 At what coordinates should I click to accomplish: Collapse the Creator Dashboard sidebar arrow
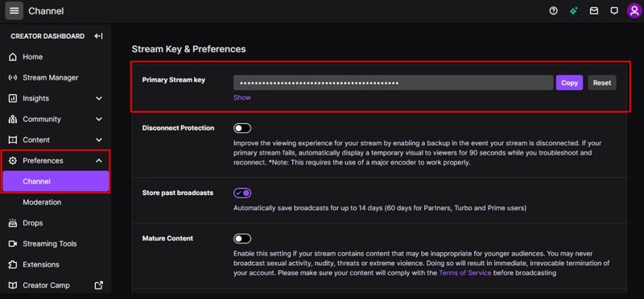(x=98, y=36)
